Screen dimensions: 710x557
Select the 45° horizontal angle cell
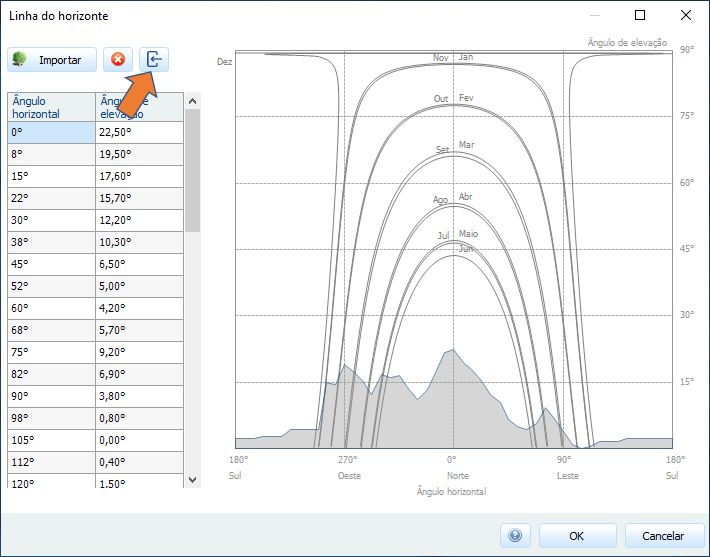[x=51, y=264]
